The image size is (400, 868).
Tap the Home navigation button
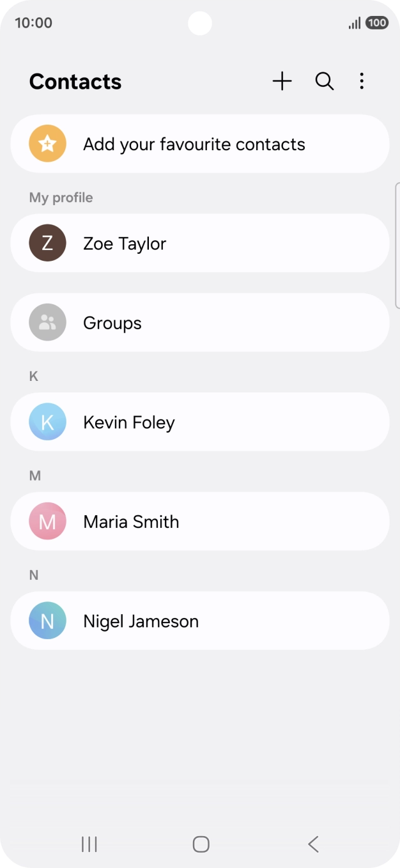coord(200,844)
